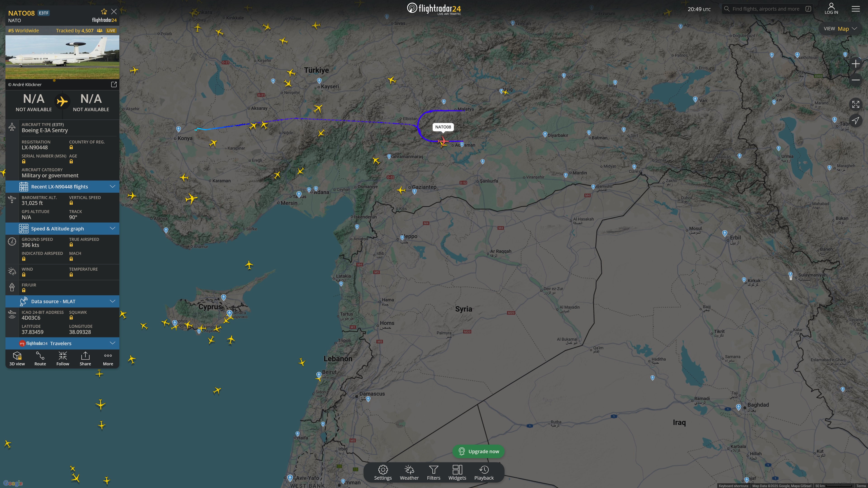Show the Route of NATO08

click(x=40, y=359)
